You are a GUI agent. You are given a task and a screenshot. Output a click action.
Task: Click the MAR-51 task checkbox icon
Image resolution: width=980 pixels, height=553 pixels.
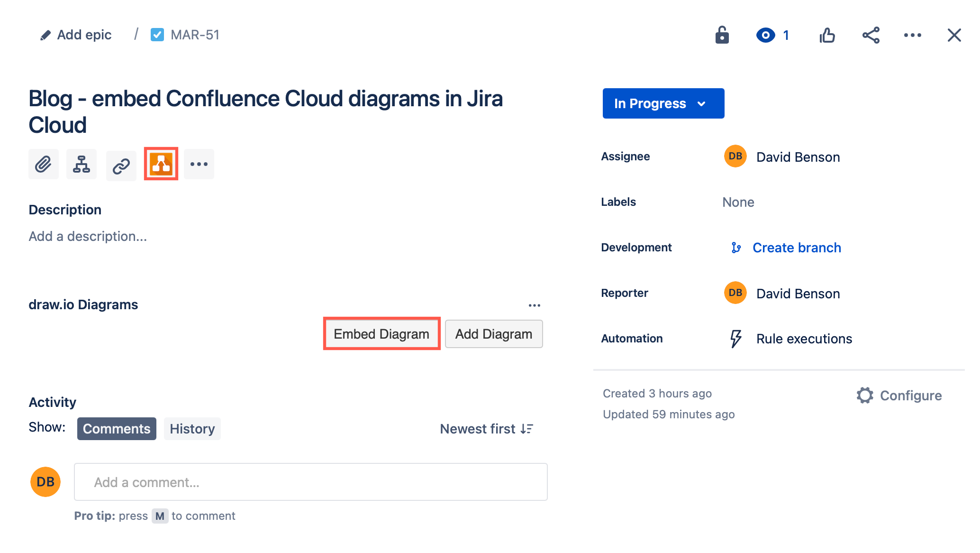(157, 34)
